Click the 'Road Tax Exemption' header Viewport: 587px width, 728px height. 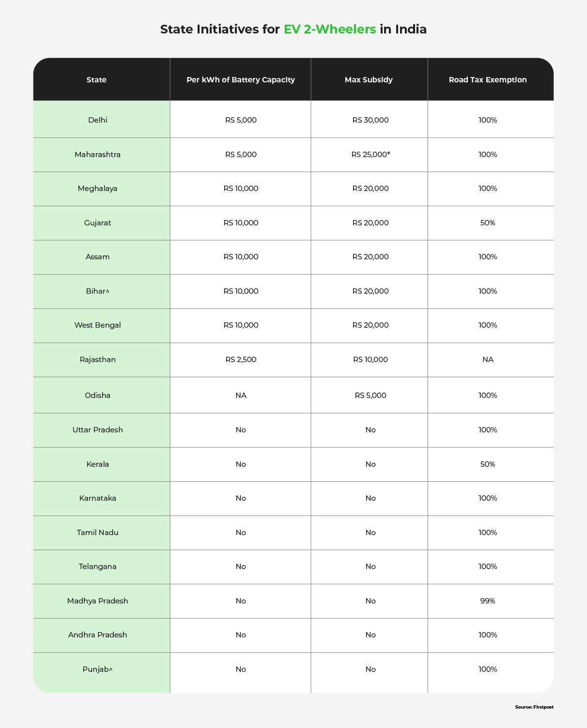[x=488, y=80]
